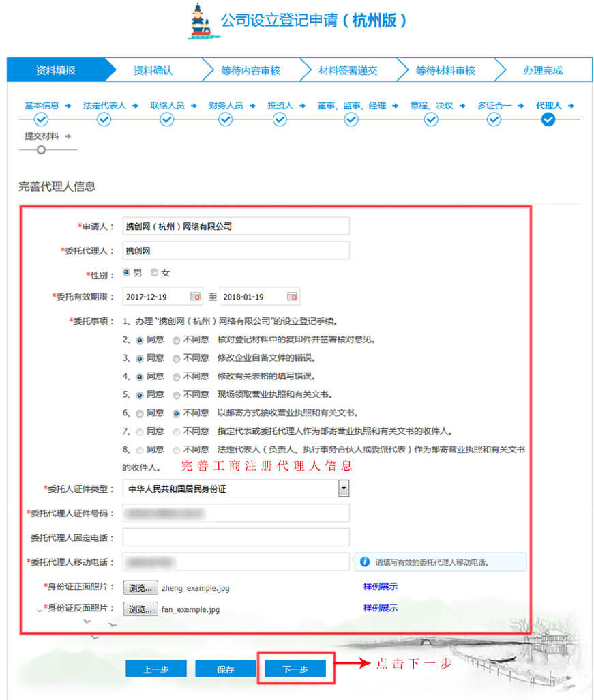The height and width of the screenshot is (700, 594).
Task: Open the calendar picker for 2018-01-19 date
Action: pyautogui.click(x=292, y=296)
